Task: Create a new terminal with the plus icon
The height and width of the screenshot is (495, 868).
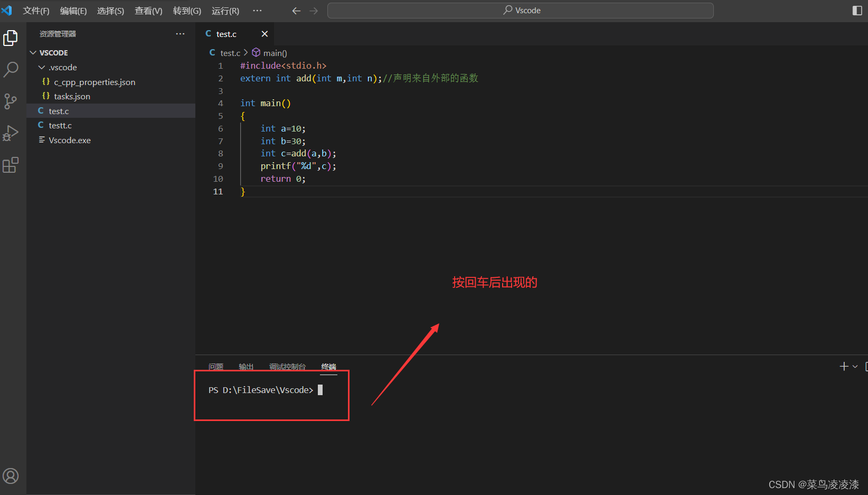Action: click(x=844, y=366)
